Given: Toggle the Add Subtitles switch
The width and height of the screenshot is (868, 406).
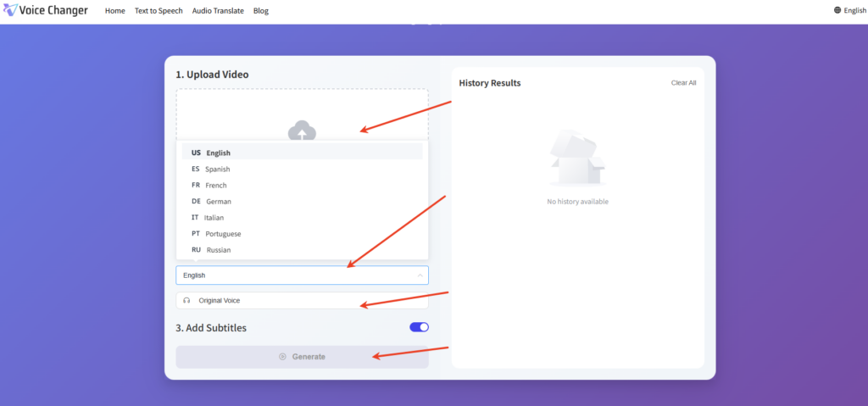Looking at the screenshot, I should (419, 327).
